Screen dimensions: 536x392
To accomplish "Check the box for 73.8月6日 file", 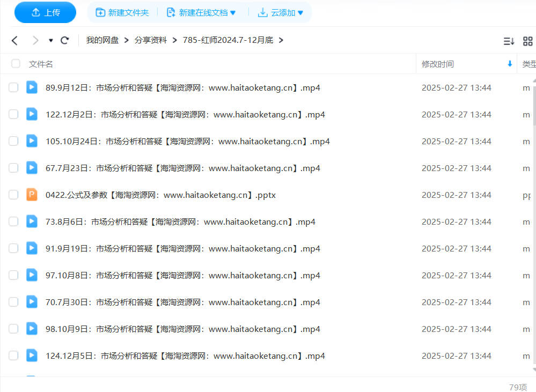I will (x=13, y=221).
